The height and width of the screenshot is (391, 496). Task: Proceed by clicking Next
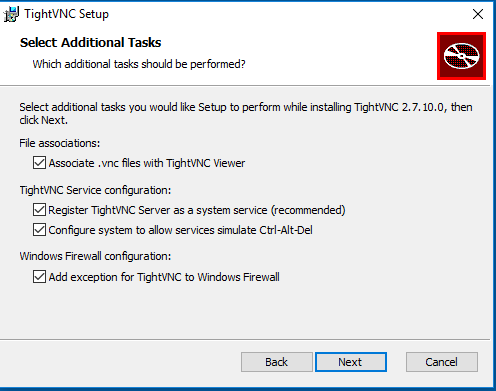point(351,362)
